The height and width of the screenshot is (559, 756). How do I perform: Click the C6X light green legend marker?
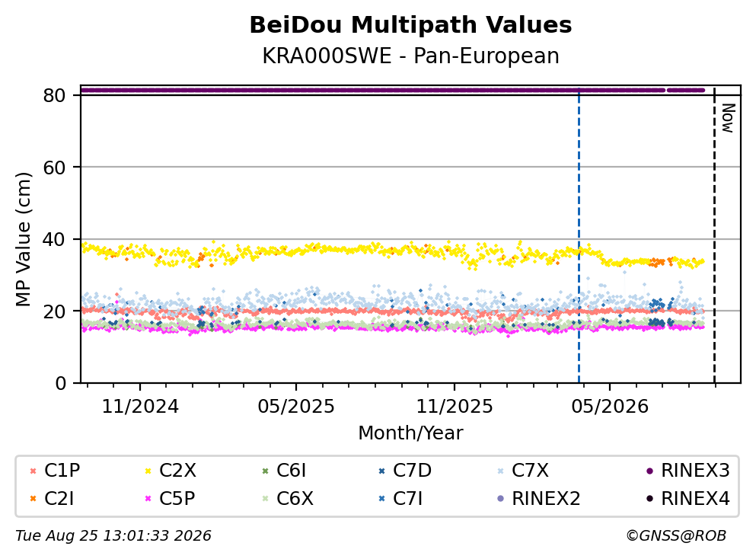pyautogui.click(x=265, y=499)
